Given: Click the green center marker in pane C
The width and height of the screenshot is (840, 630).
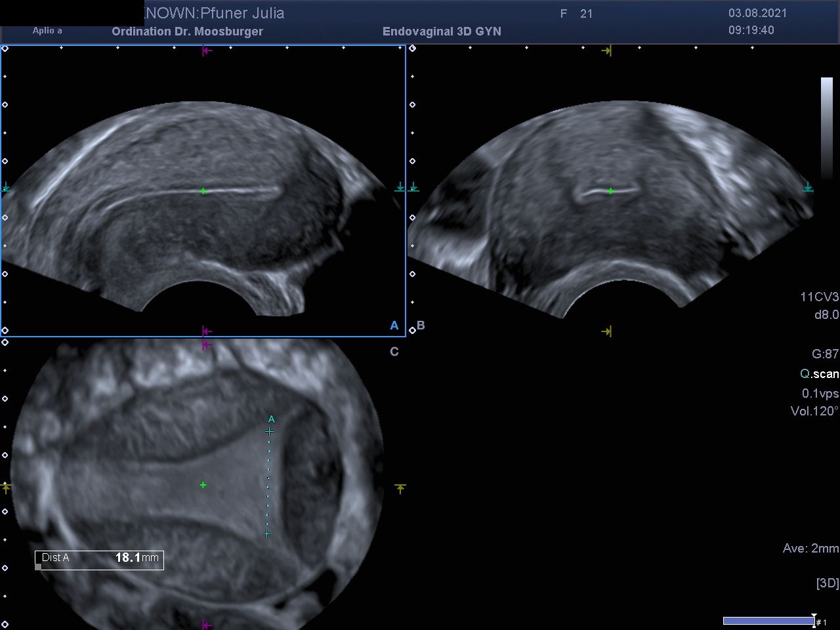Looking at the screenshot, I should tap(203, 485).
